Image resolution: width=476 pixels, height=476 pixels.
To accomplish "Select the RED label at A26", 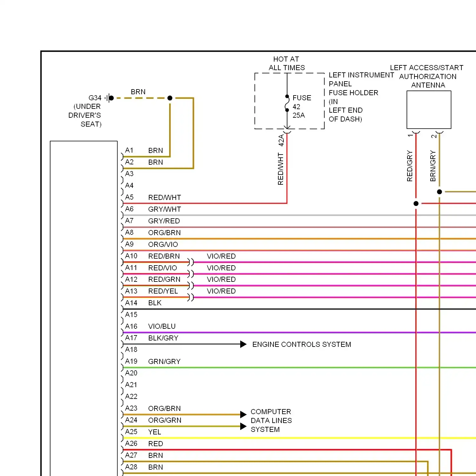I will pyautogui.click(x=155, y=444).
